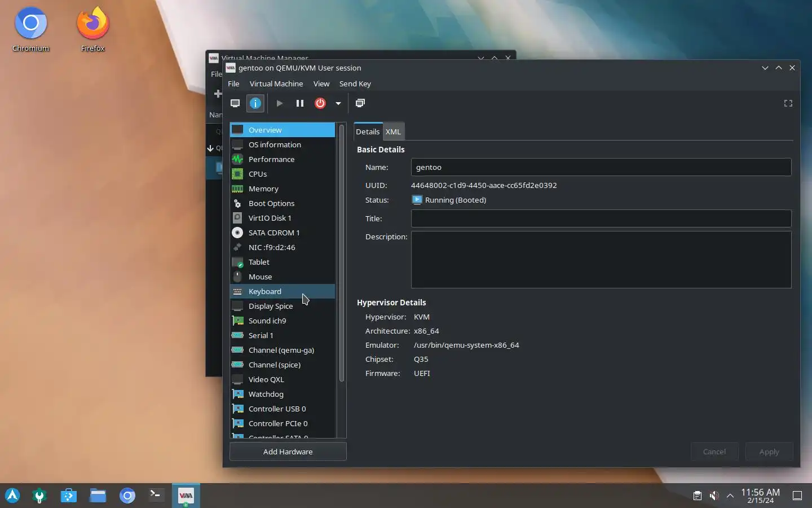Open the manage snapshots toolbar icon
The image size is (812, 508).
point(360,103)
